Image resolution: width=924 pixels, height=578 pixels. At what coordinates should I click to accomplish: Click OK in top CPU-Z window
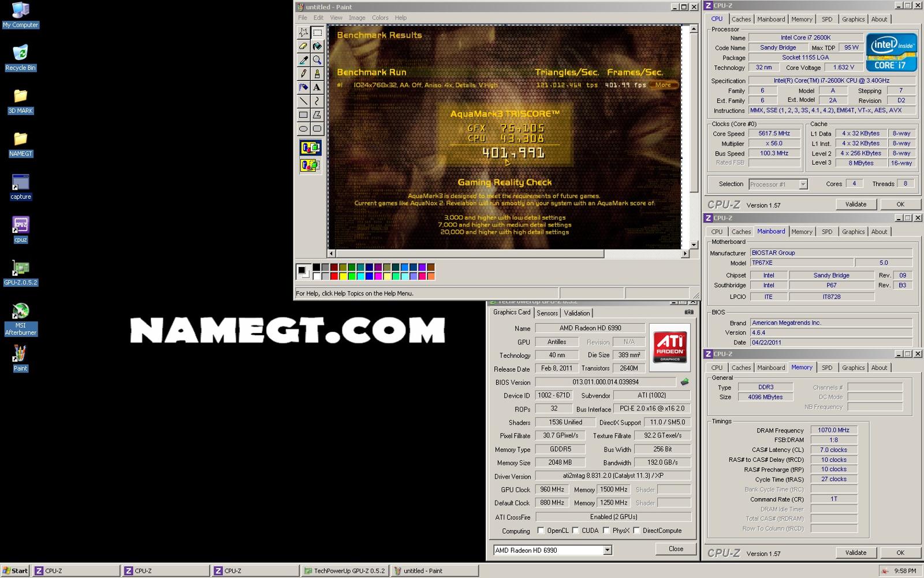coord(900,204)
